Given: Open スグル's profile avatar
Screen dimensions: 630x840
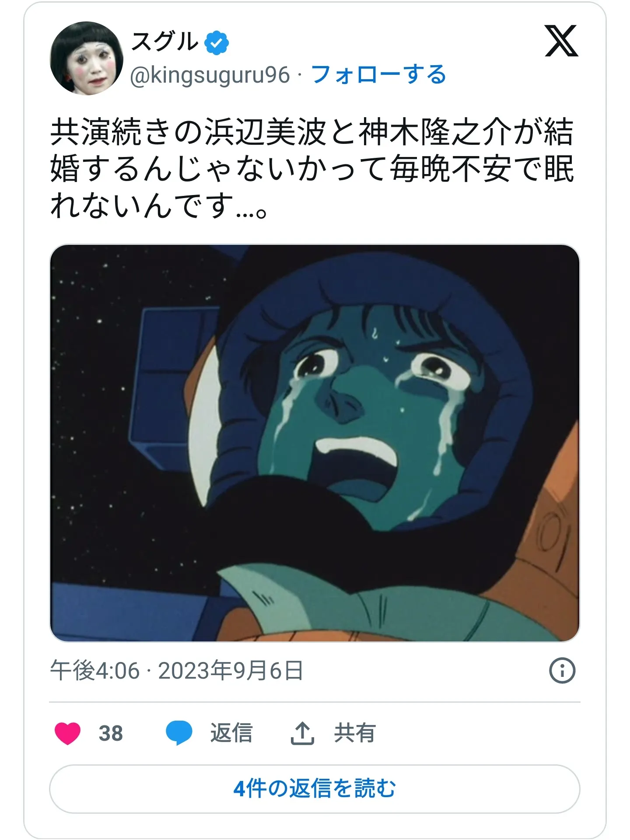Looking at the screenshot, I should pos(87,58).
